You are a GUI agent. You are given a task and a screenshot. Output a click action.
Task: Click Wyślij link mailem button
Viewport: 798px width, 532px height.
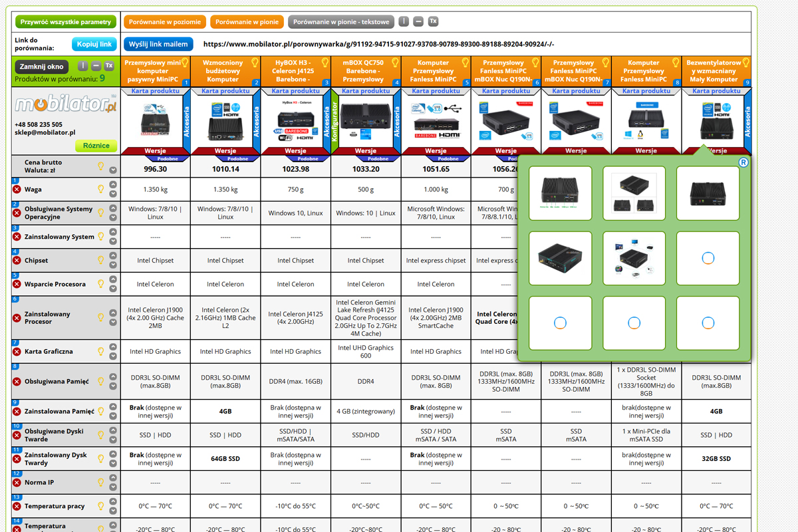click(x=158, y=44)
